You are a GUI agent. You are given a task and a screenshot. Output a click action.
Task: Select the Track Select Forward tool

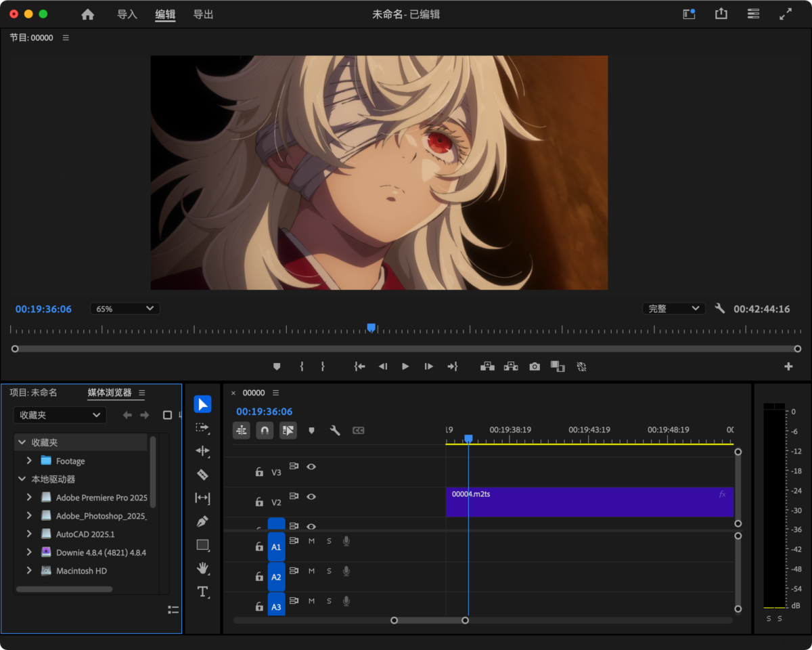(x=202, y=428)
